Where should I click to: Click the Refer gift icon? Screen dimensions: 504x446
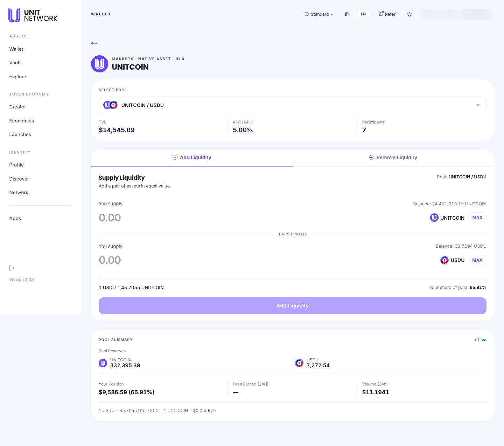click(381, 14)
